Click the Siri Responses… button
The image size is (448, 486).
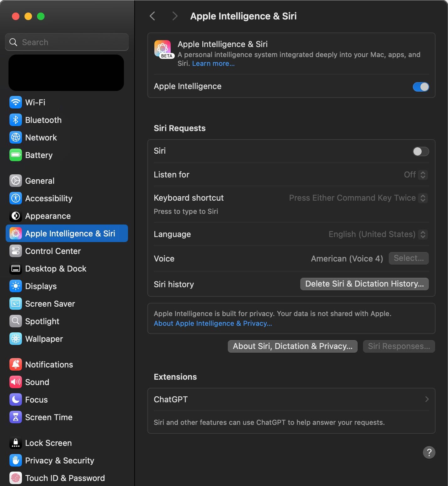399,346
